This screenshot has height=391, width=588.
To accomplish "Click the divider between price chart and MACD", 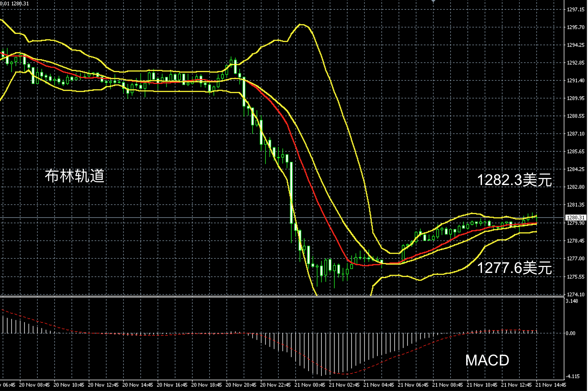I will pos(269,297).
